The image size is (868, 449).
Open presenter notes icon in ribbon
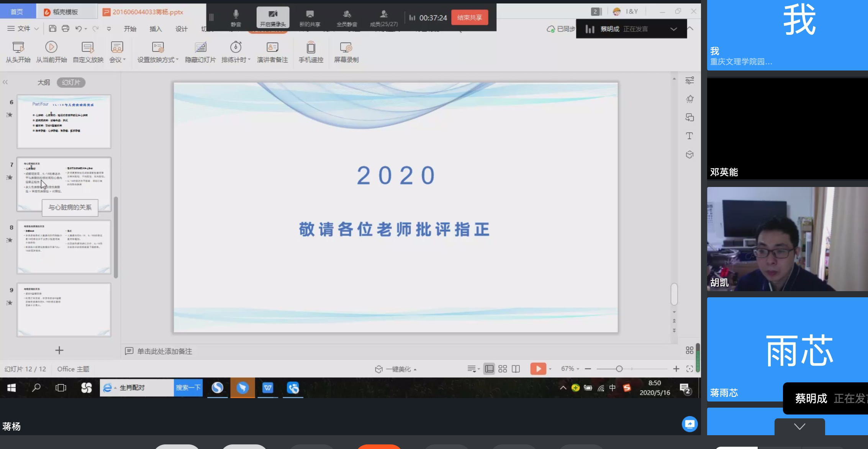click(272, 48)
